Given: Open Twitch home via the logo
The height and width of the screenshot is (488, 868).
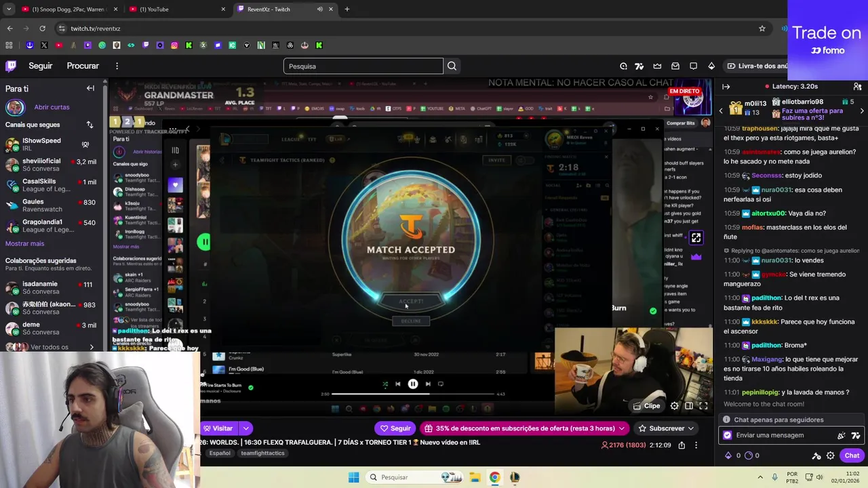Looking at the screenshot, I should pos(11,66).
